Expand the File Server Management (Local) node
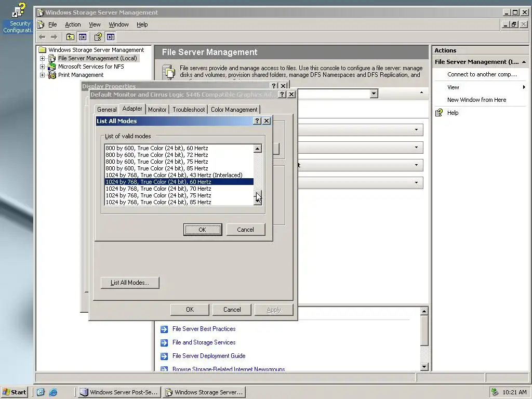532x399 pixels. tap(43, 58)
